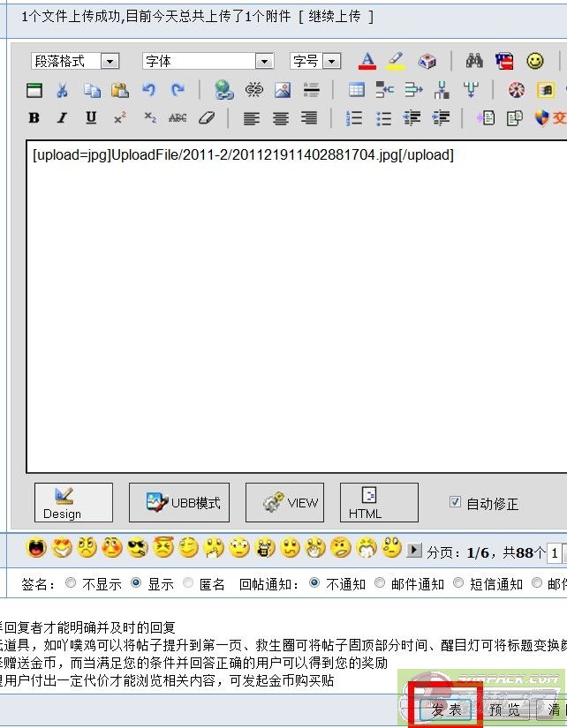567x728 pixels.
Task: Click the 继续上传 continue upload link
Action: (x=335, y=17)
